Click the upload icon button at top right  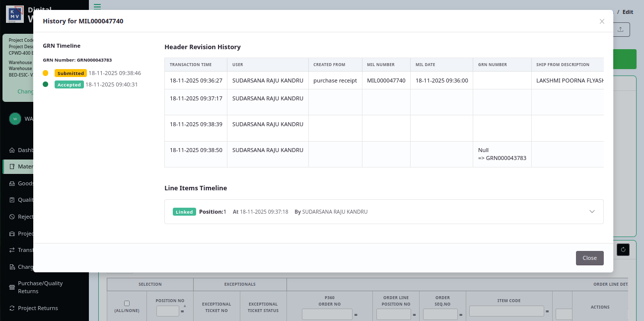coord(620,29)
